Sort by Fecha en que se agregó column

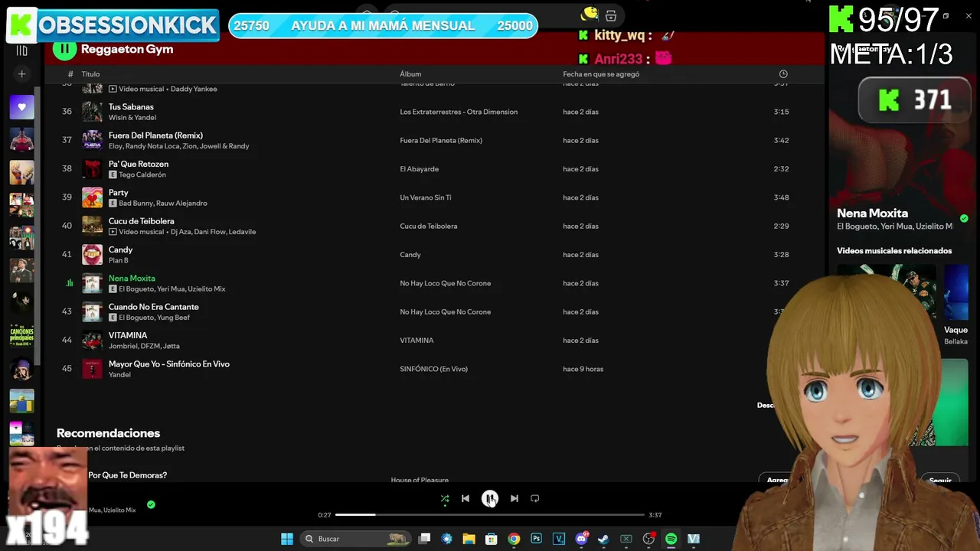click(601, 74)
